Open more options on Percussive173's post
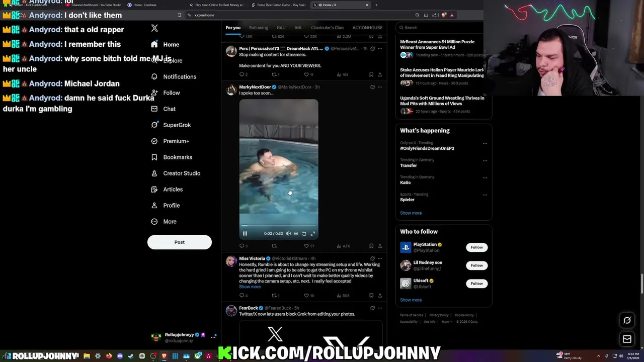The image size is (644, 362). pos(380,49)
